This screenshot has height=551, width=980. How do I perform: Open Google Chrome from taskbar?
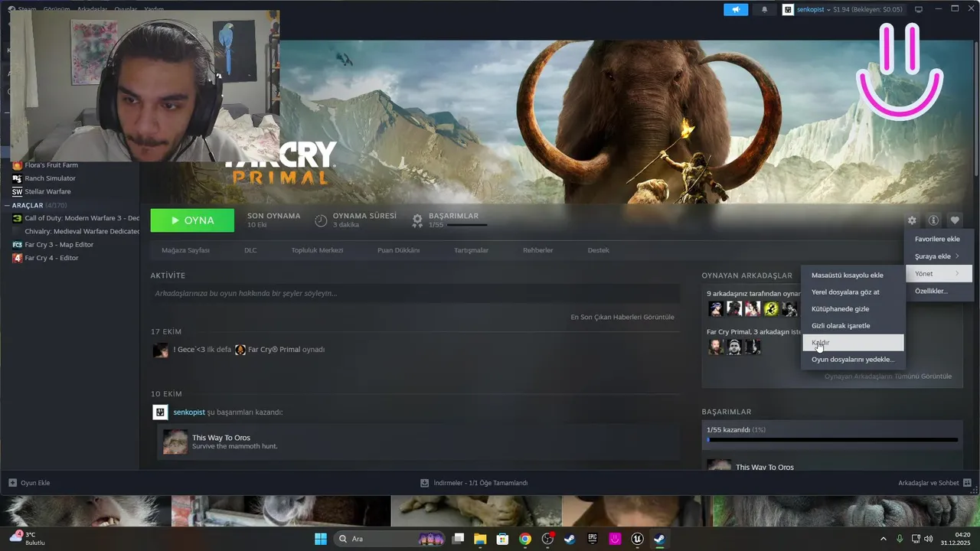click(524, 539)
